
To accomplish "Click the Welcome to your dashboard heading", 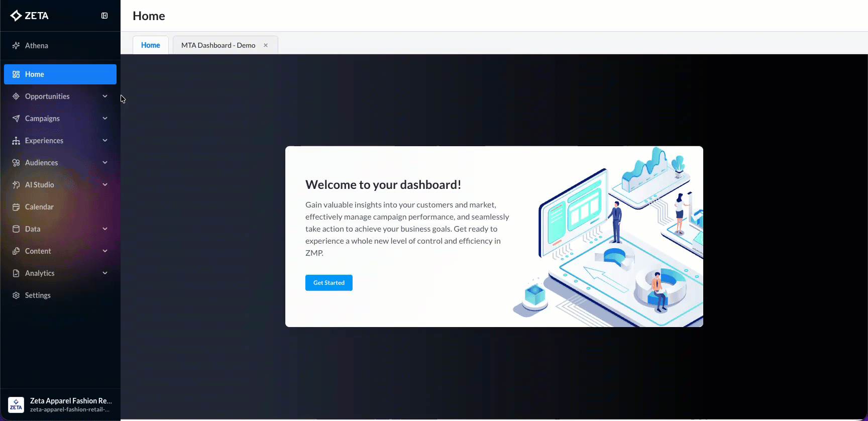I will coord(383,185).
